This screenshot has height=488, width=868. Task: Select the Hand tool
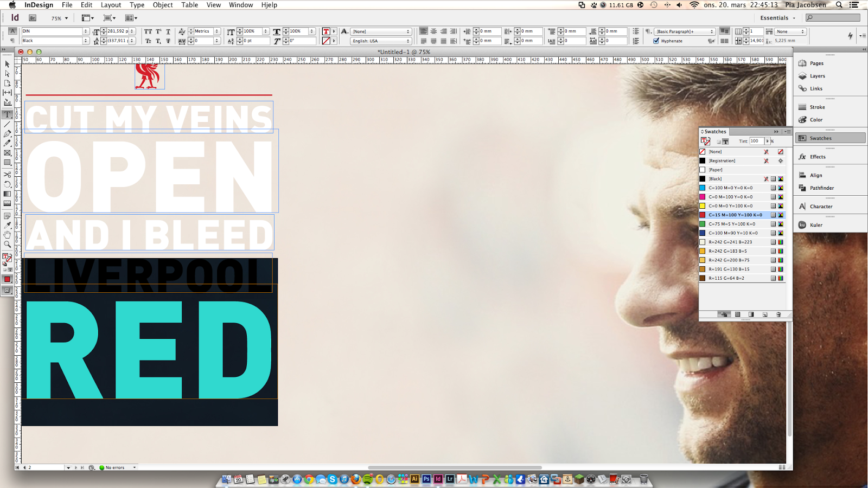pyautogui.click(x=7, y=234)
